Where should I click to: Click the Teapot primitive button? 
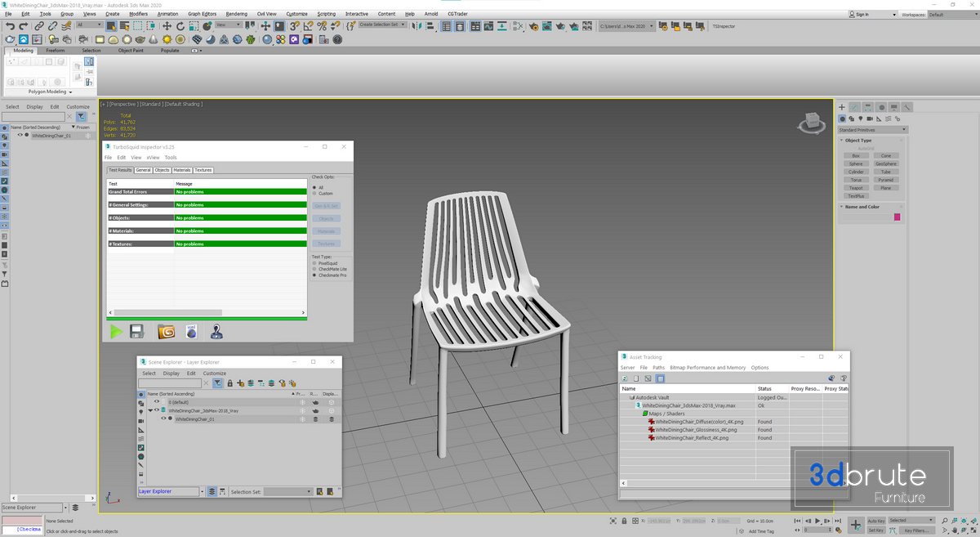855,188
